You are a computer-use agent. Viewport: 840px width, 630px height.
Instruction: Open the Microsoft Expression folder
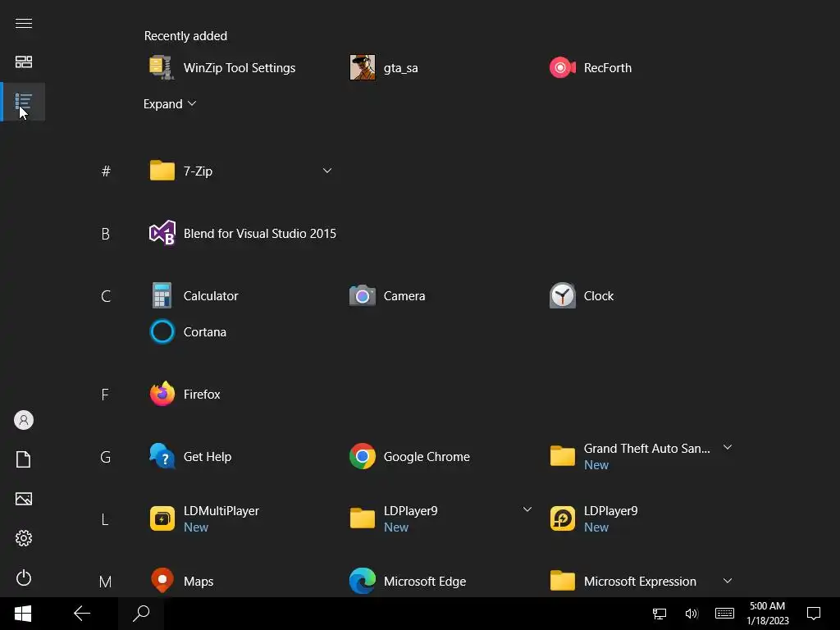tap(623, 582)
